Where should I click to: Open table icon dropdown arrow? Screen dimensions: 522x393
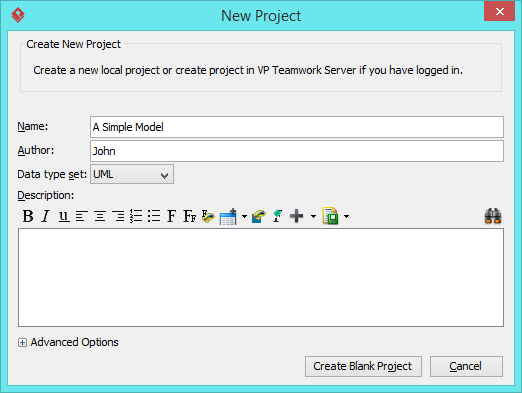(x=244, y=216)
